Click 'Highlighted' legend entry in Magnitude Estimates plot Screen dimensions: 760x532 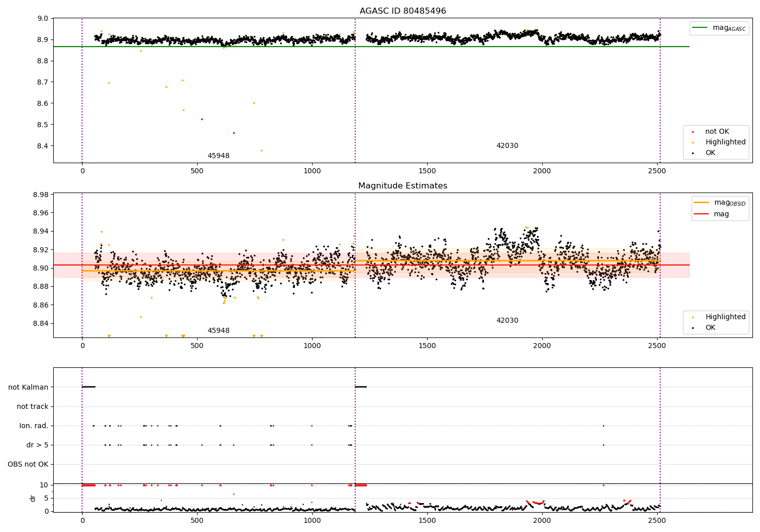(726, 317)
